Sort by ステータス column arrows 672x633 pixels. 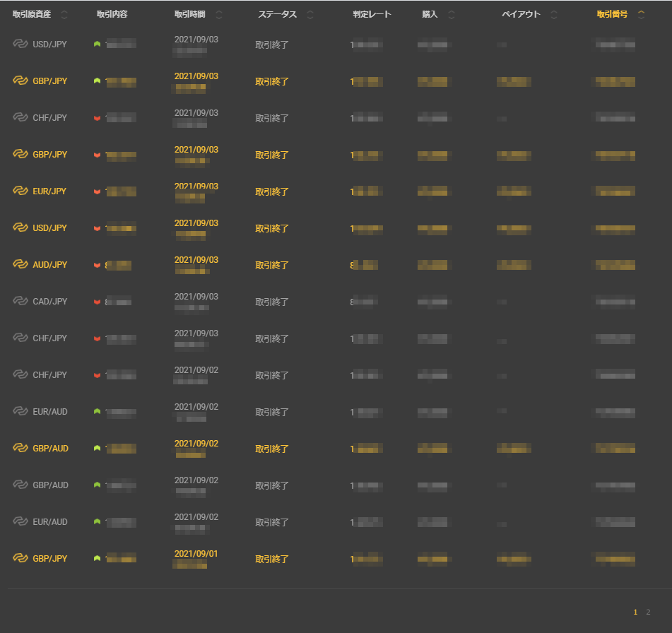(x=310, y=15)
